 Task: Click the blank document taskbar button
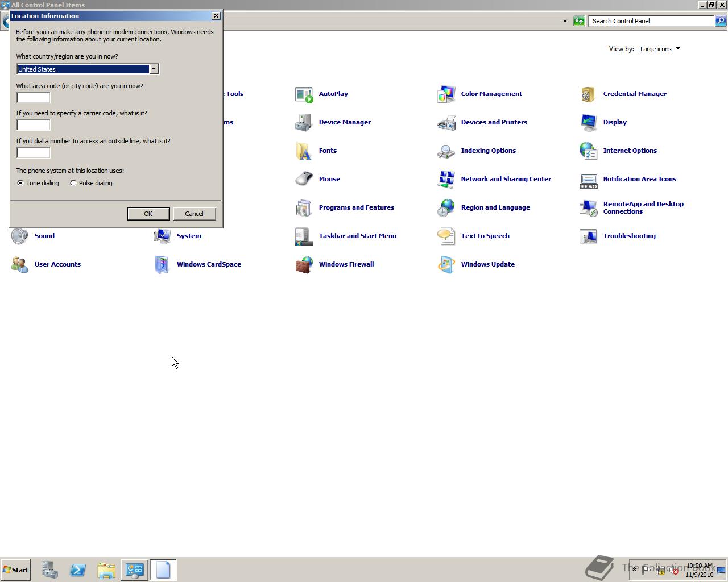(x=163, y=570)
